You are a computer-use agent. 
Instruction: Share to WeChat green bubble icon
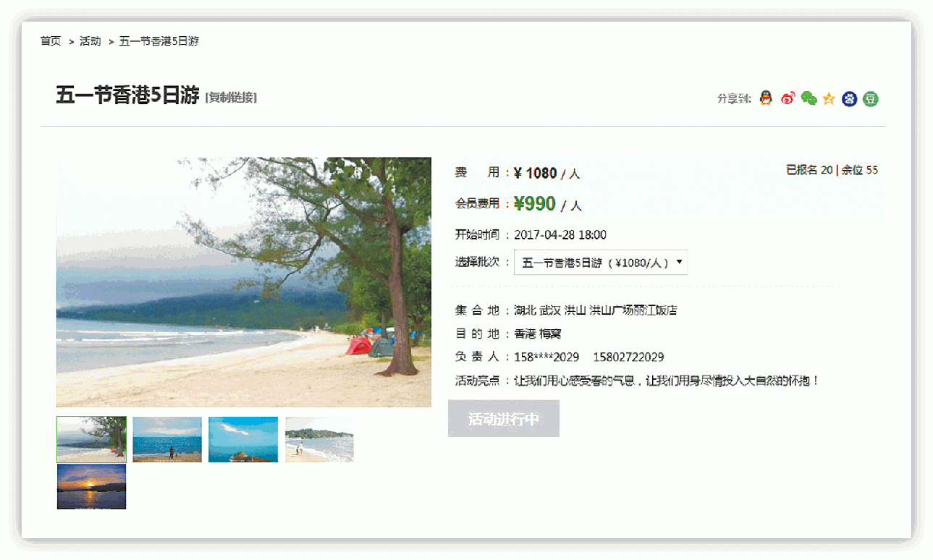coord(809,98)
